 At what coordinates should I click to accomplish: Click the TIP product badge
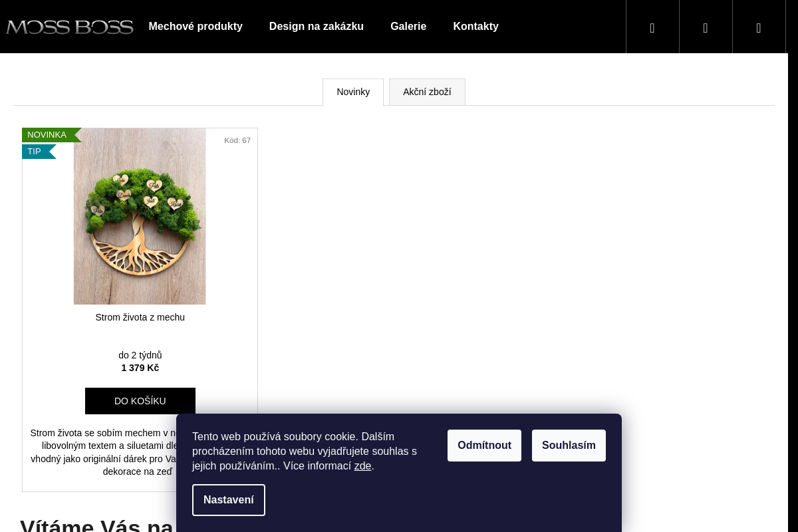pos(38,152)
